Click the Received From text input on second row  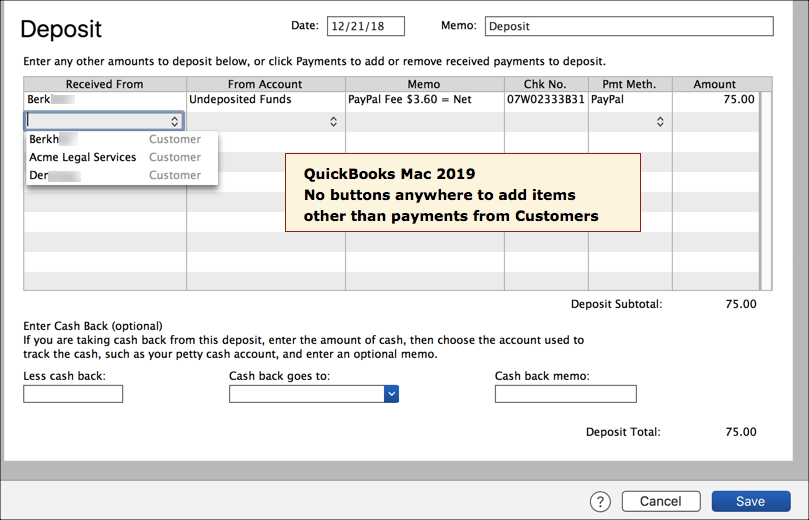coord(98,121)
